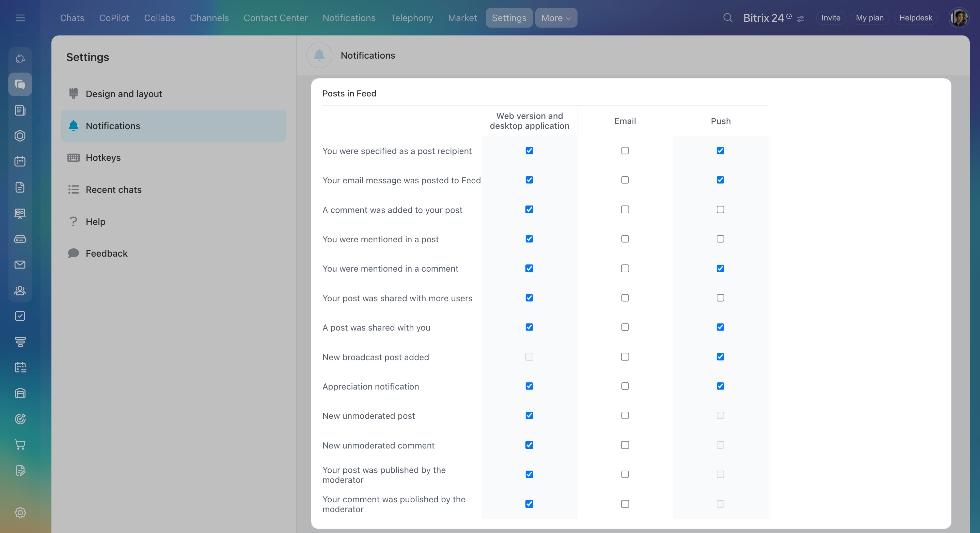Open Design and layout settings
This screenshot has height=533, width=980.
point(124,94)
